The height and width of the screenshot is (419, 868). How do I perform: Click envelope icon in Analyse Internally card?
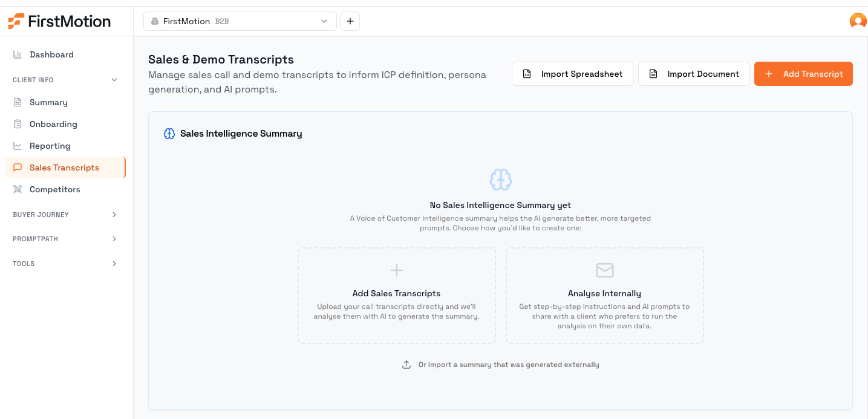[605, 270]
